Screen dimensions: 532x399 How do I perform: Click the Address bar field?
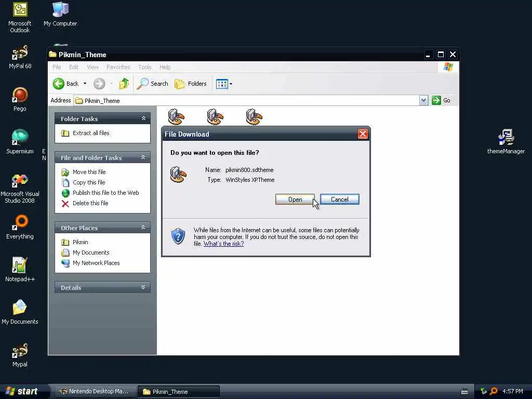(246, 100)
